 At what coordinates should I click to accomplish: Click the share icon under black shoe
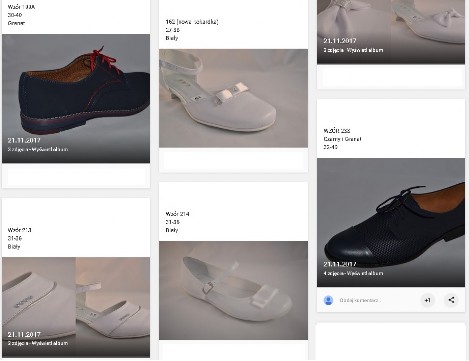[451, 300]
